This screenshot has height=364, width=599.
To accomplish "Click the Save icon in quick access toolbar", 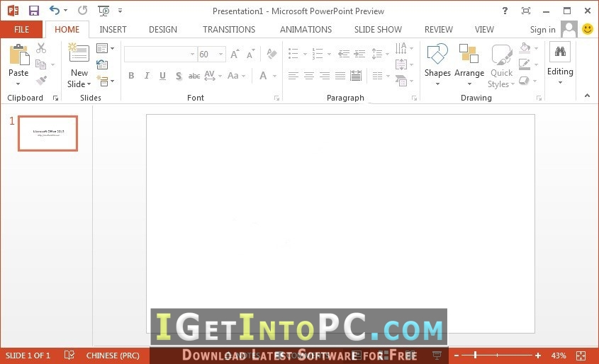I will click(33, 11).
